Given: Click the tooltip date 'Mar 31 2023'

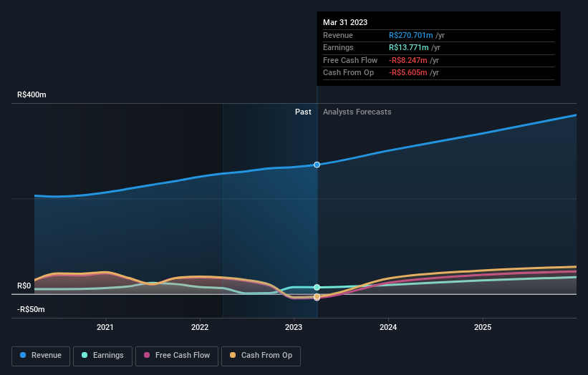Looking at the screenshot, I should click(345, 22).
